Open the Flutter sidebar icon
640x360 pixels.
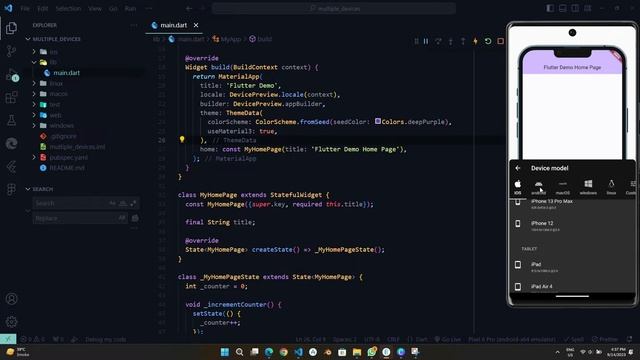point(11,166)
